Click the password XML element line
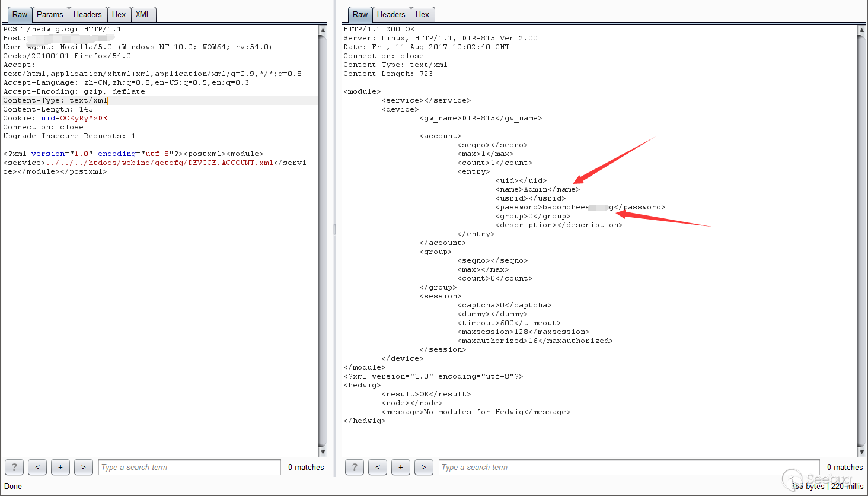This screenshot has height=496, width=868. tap(580, 207)
